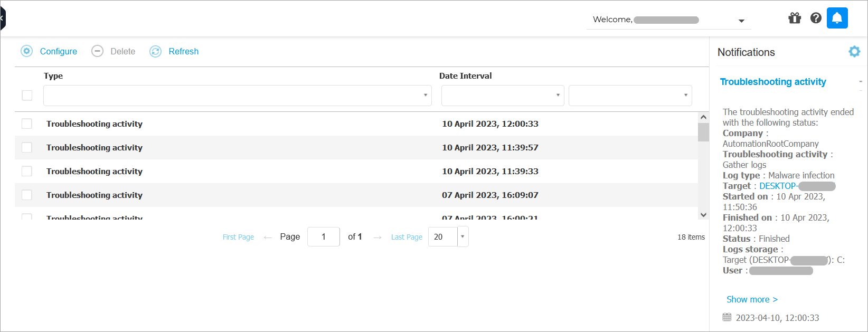Go to Last Page link
The width and height of the screenshot is (868, 332).
(x=407, y=237)
